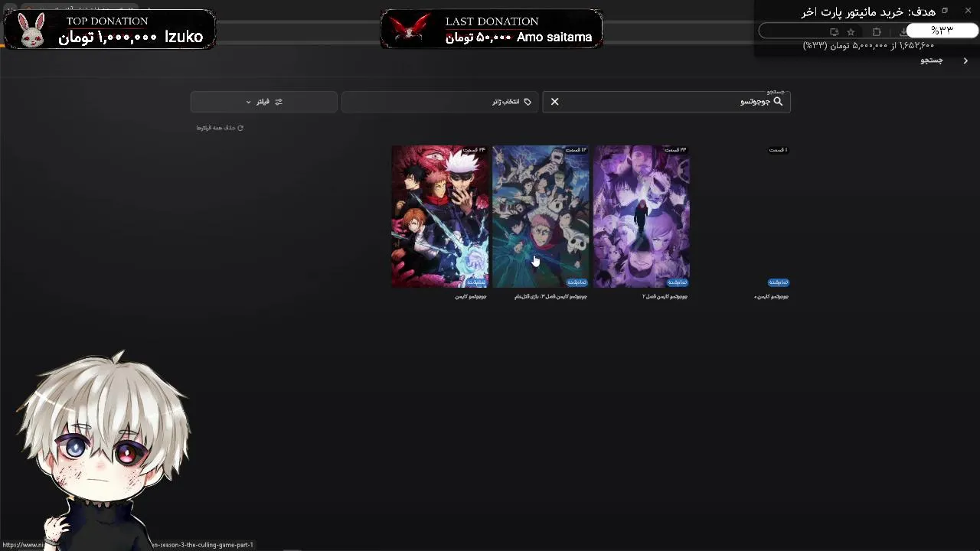
Task: Clear the search text with the X icon
Action: point(555,102)
